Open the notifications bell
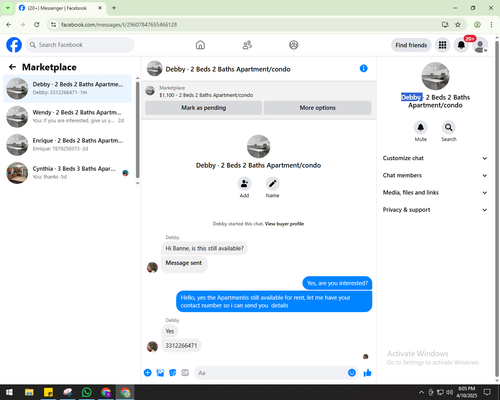The width and height of the screenshot is (500, 400). pyautogui.click(x=461, y=45)
